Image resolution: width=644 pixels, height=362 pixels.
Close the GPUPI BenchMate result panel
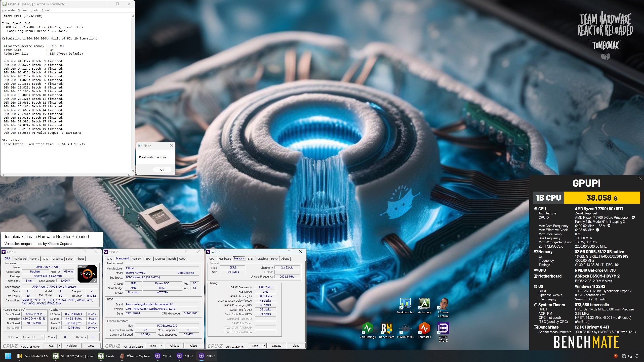[x=640, y=178]
